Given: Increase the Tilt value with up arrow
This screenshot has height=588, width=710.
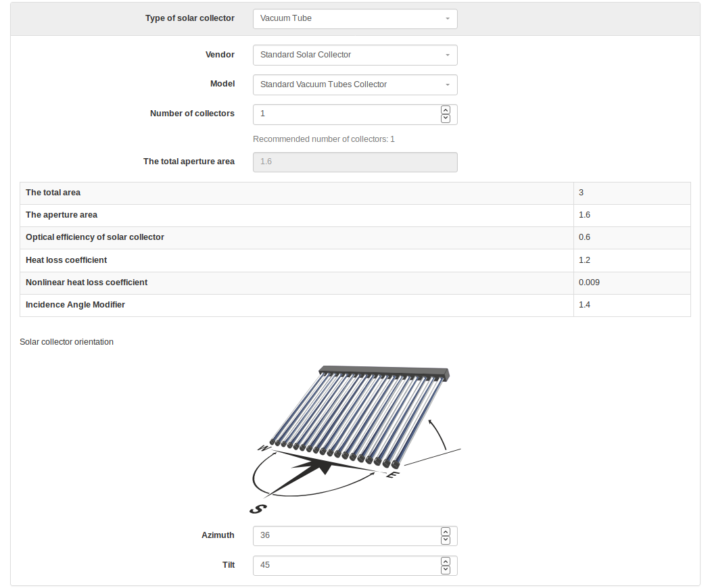Looking at the screenshot, I should [446, 561].
